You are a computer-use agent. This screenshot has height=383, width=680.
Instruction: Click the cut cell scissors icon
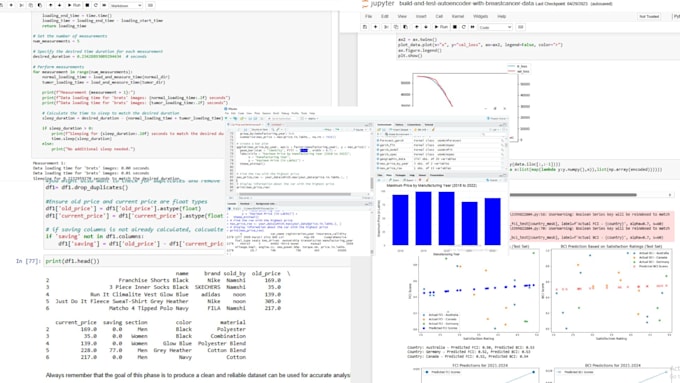[386, 27]
